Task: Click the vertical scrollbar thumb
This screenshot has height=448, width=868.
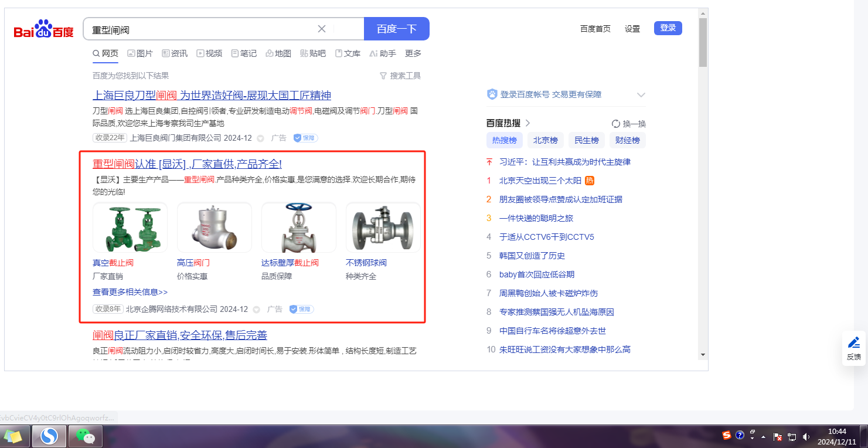Action: (x=703, y=43)
